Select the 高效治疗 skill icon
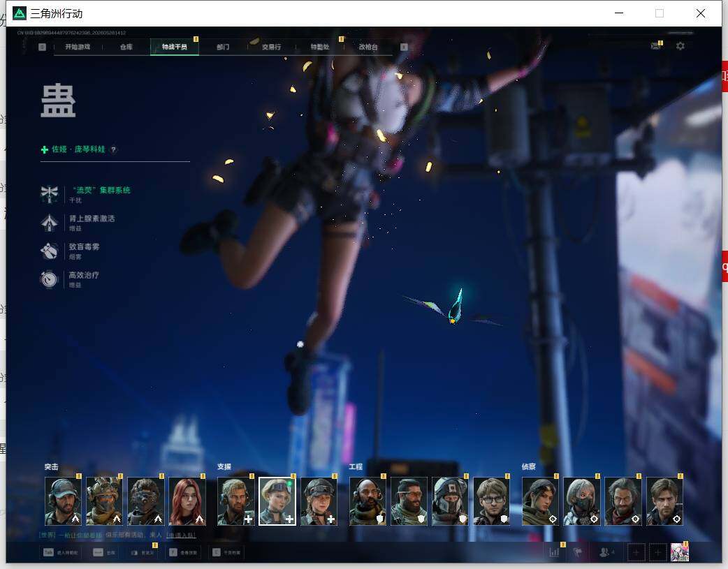 click(x=49, y=279)
